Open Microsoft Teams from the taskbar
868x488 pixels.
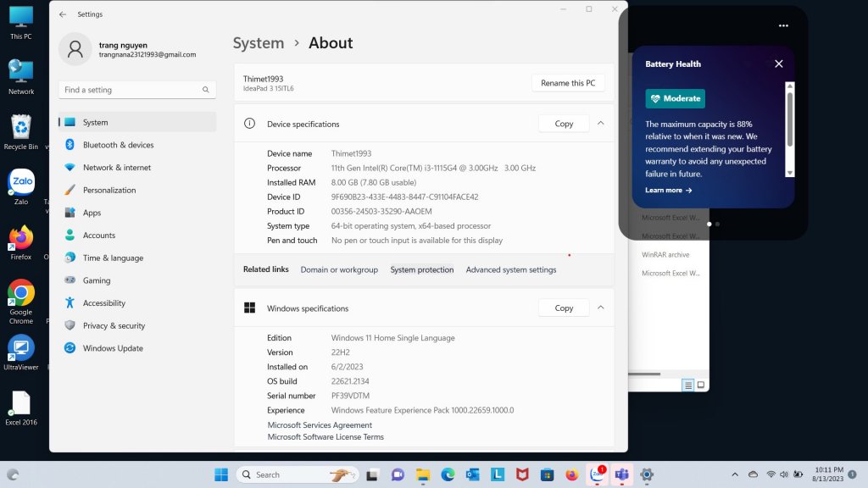621,474
